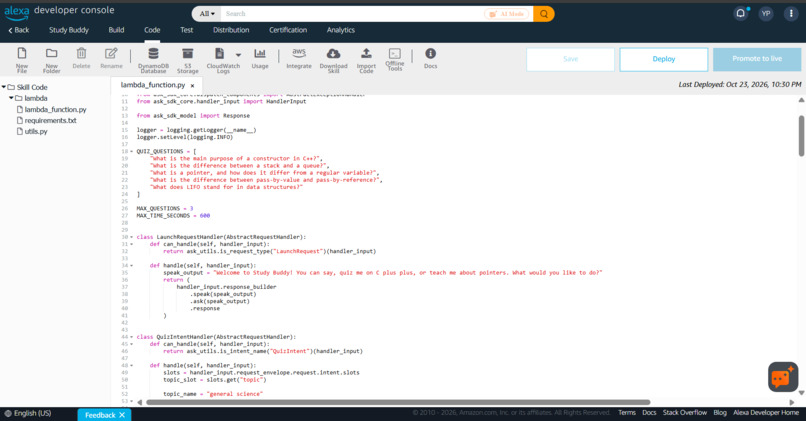Open Offline Tools

click(395, 59)
